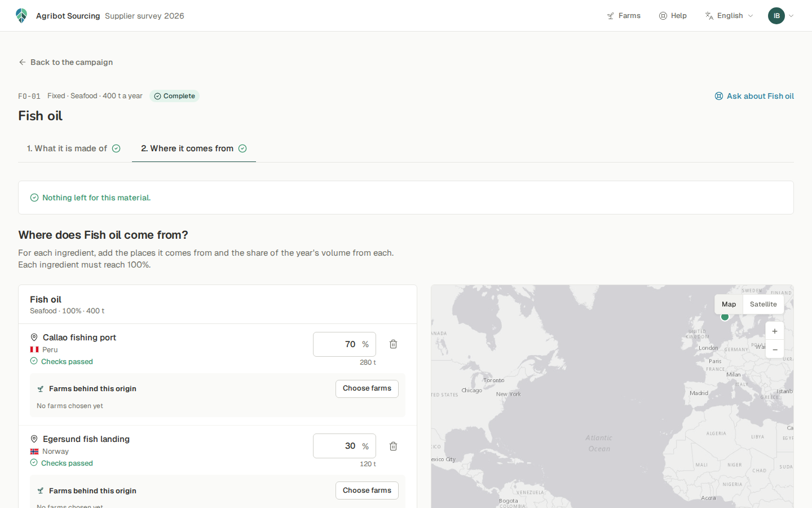Click the Egersund fish landing pin icon
This screenshot has width=812, height=508.
click(x=34, y=439)
